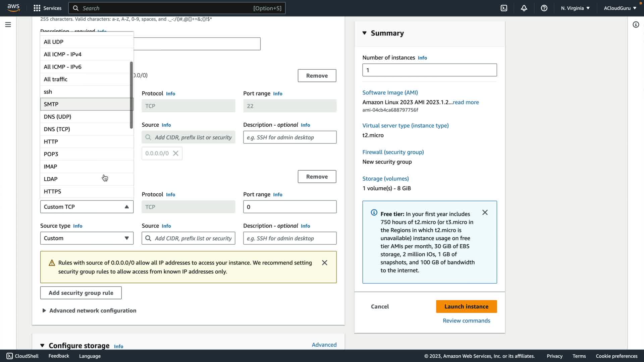Pick All traffic option in list
Image resolution: width=644 pixels, height=362 pixels.
pyautogui.click(x=56, y=79)
